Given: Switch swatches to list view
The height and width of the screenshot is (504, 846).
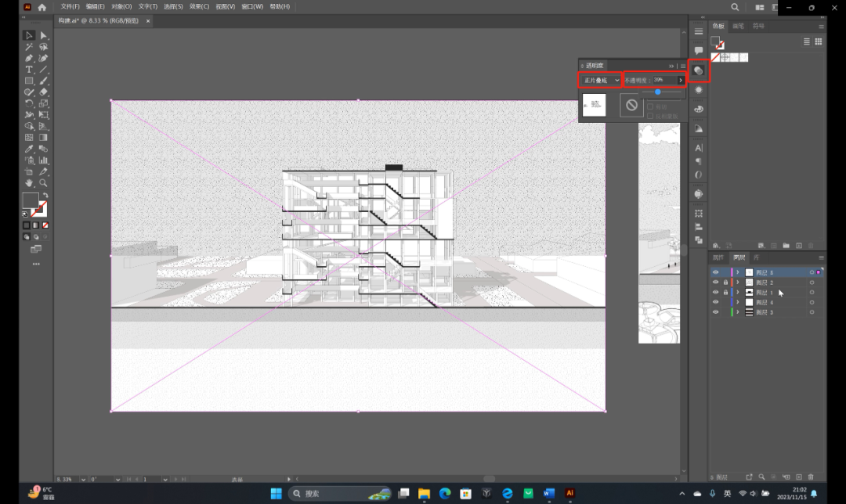Looking at the screenshot, I should pyautogui.click(x=807, y=41).
